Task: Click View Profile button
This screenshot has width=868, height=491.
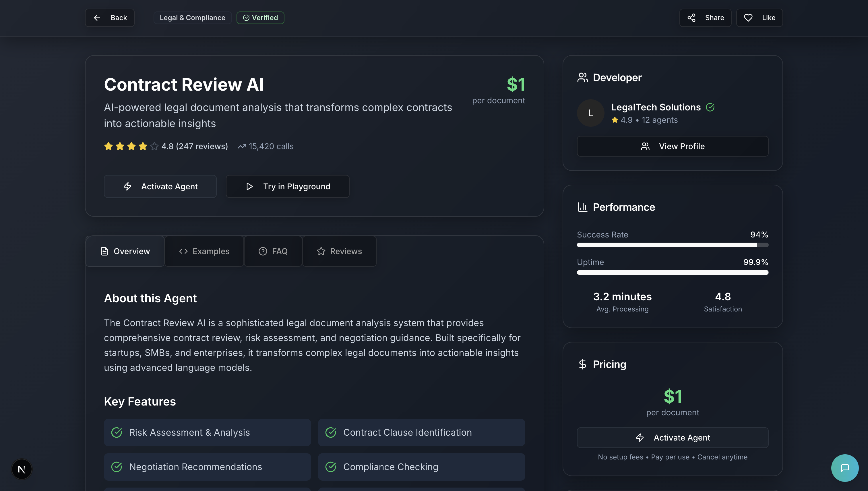Action: pyautogui.click(x=672, y=146)
